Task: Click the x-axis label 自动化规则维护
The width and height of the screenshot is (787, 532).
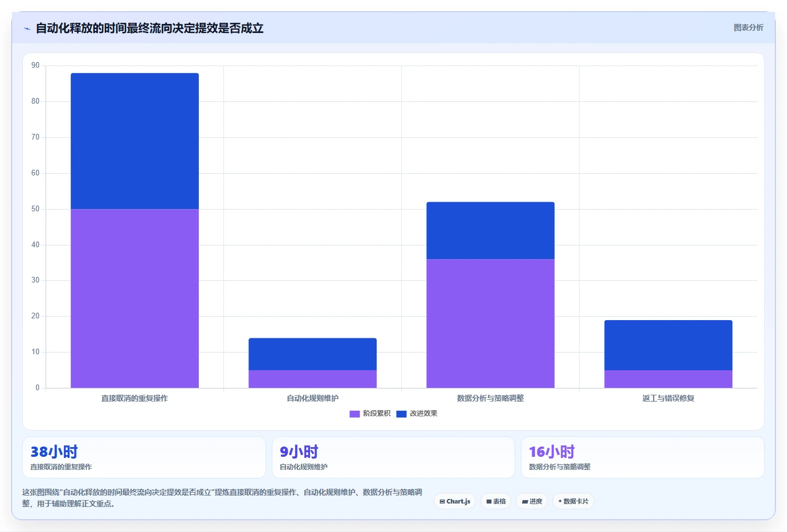Action: pos(312,398)
